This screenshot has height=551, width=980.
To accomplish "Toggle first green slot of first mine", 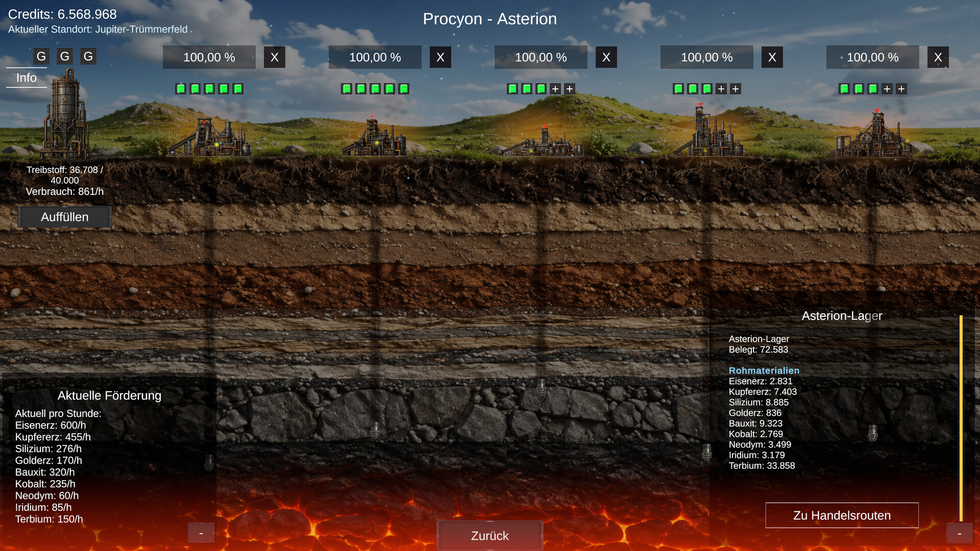I will tap(181, 89).
